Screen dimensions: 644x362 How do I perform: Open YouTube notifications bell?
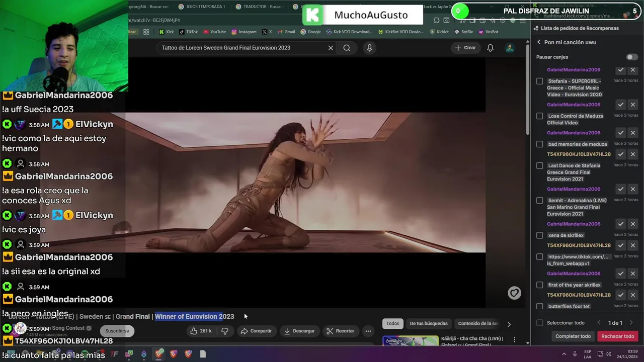(490, 48)
